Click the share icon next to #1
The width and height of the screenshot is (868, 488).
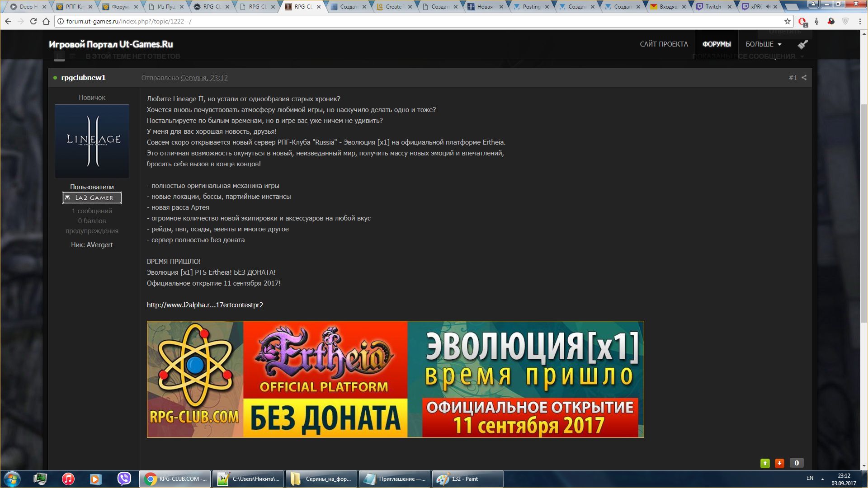(804, 78)
